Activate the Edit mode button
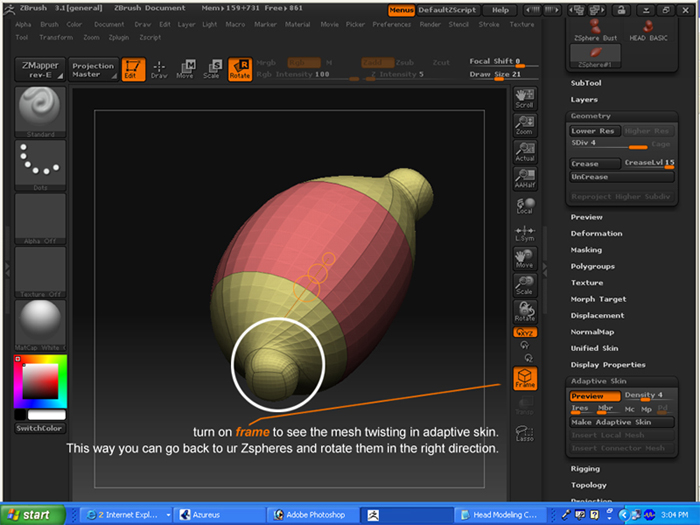Screen dimensions: 700x525 click(133, 70)
